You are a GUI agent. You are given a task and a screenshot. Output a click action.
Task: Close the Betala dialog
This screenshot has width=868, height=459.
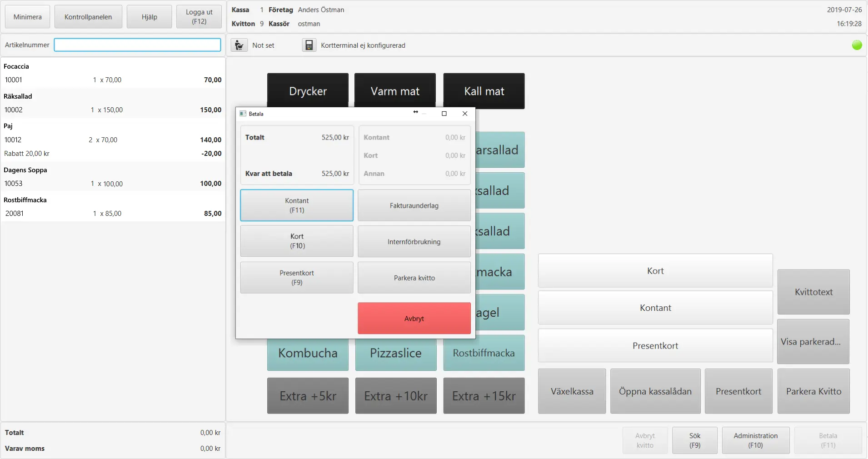coord(464,114)
